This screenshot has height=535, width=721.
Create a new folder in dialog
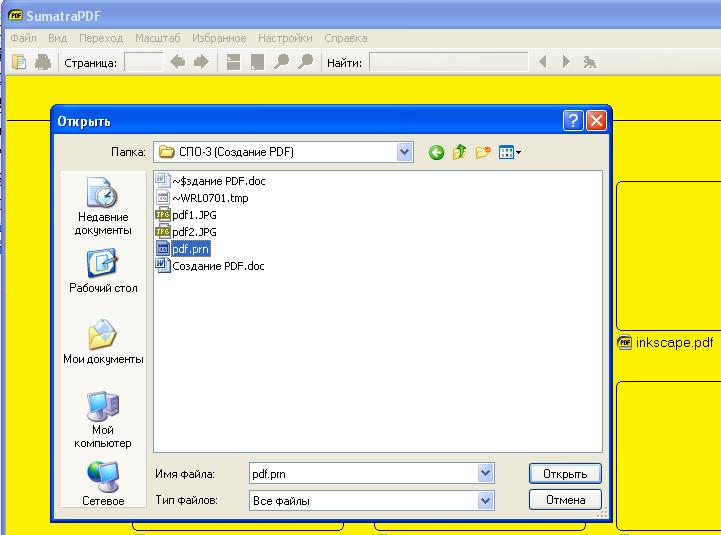(483, 152)
